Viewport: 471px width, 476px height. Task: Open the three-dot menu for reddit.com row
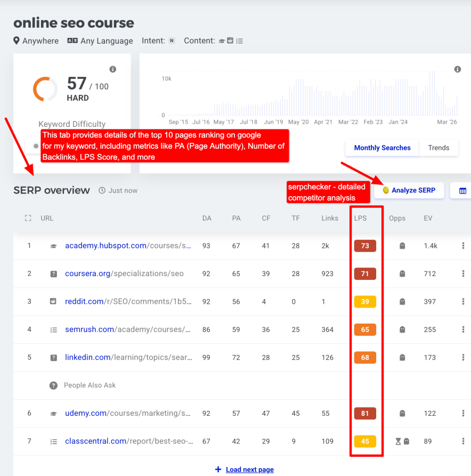click(x=463, y=301)
